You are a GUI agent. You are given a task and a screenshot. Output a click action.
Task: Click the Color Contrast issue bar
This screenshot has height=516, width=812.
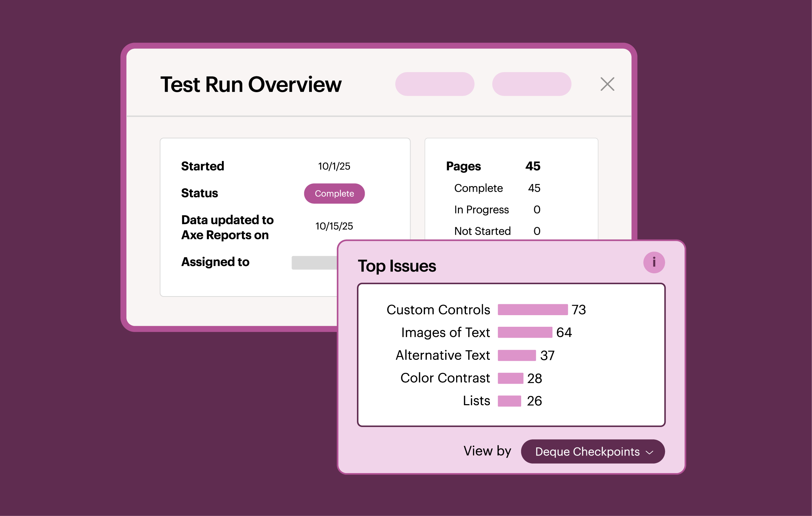pos(510,378)
